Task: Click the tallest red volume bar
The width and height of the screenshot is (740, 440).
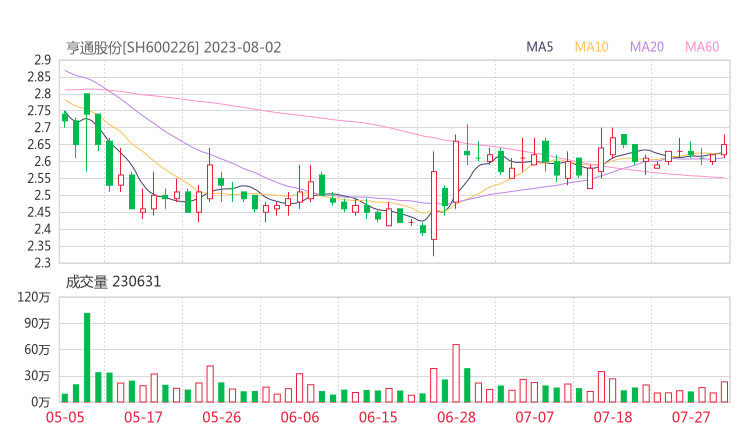Action: (456, 373)
